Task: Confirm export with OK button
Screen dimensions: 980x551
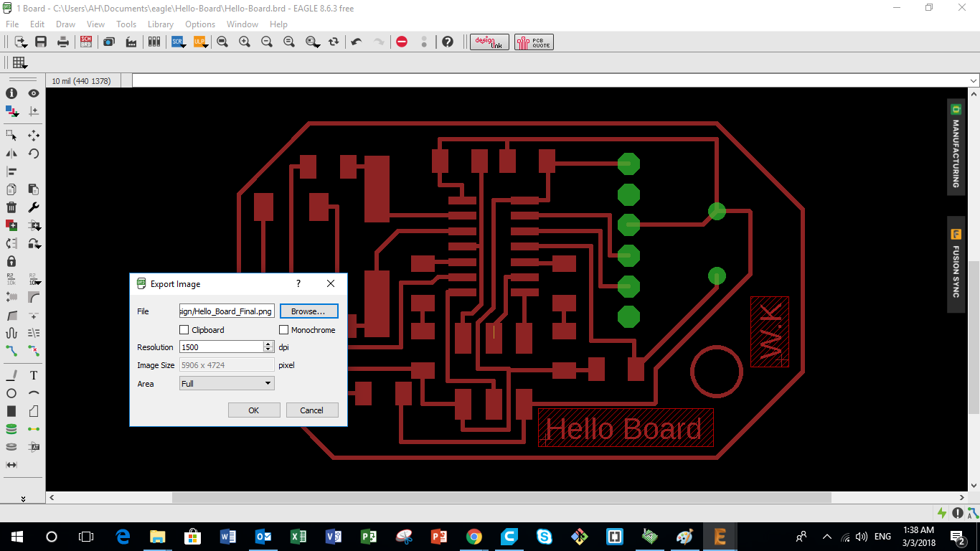Action: [254, 410]
